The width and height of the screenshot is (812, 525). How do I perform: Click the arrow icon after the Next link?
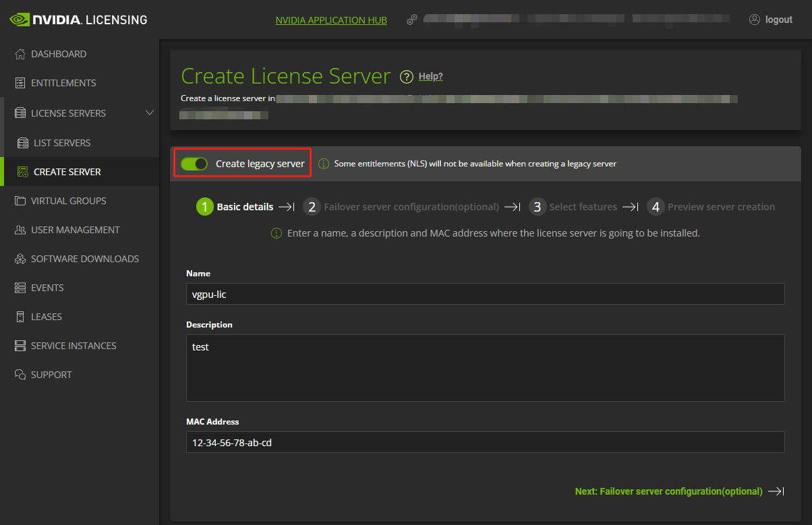776,491
